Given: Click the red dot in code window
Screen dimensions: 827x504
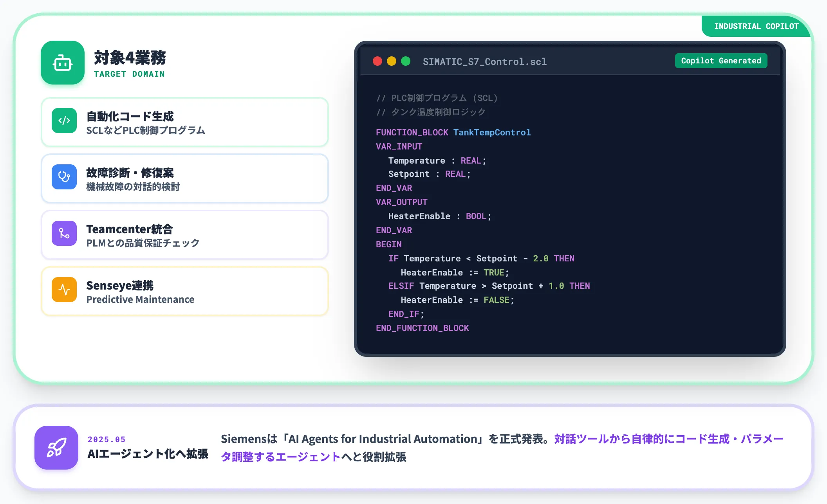Looking at the screenshot, I should [377, 61].
